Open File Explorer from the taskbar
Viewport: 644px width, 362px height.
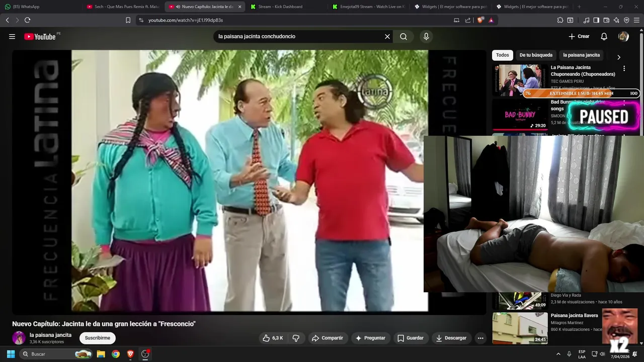click(x=101, y=354)
